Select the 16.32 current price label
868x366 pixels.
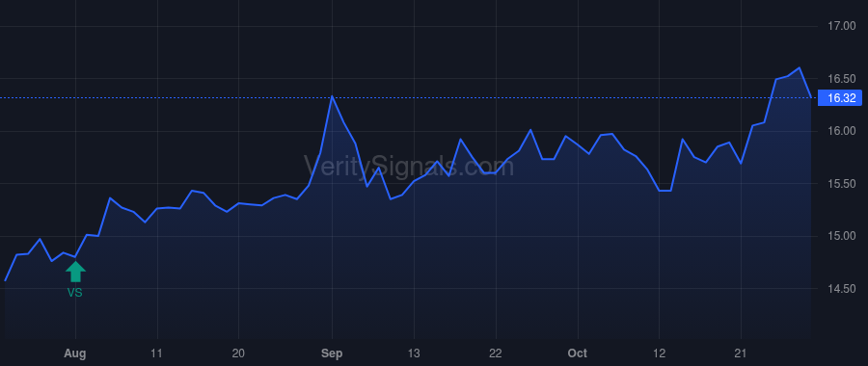(841, 98)
